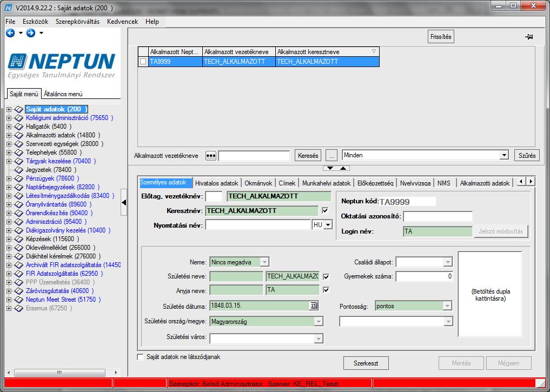Viewport: 550px width, 392px height.
Task: Switch to the Hivatalos adatok tab
Action: (x=216, y=183)
